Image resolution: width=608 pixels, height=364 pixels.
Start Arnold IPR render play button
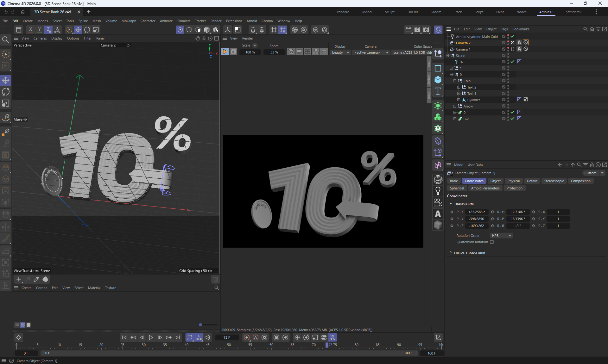click(225, 52)
